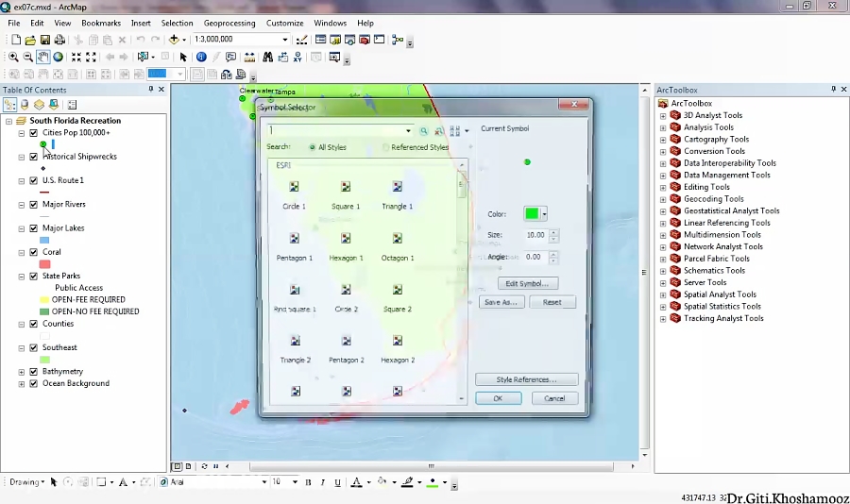Open the symbol search text dropdown
This screenshot has width=850, height=504.
click(408, 130)
